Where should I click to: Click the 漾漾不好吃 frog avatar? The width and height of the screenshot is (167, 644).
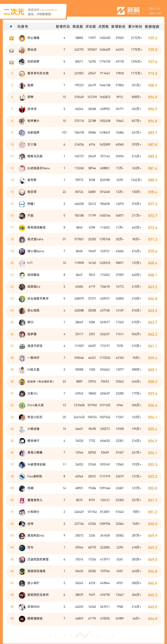22,346
